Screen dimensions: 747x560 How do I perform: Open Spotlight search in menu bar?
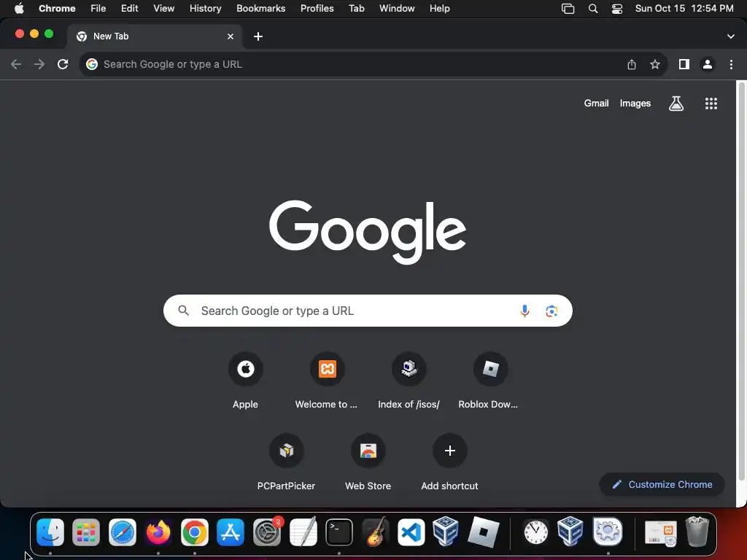point(592,9)
